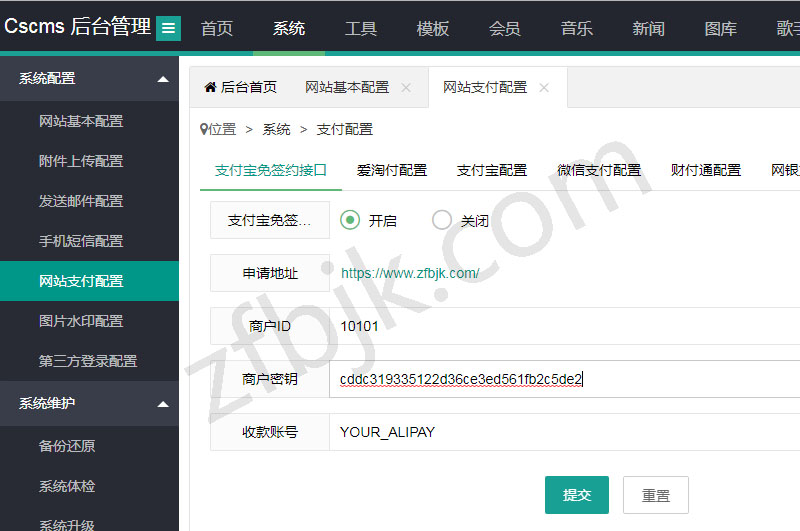Switch to the 后台首页 tab

tap(241, 87)
